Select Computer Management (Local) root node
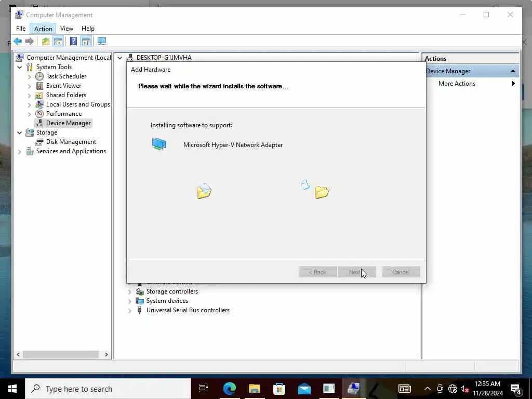Image resolution: width=532 pixels, height=399 pixels. pos(69,58)
